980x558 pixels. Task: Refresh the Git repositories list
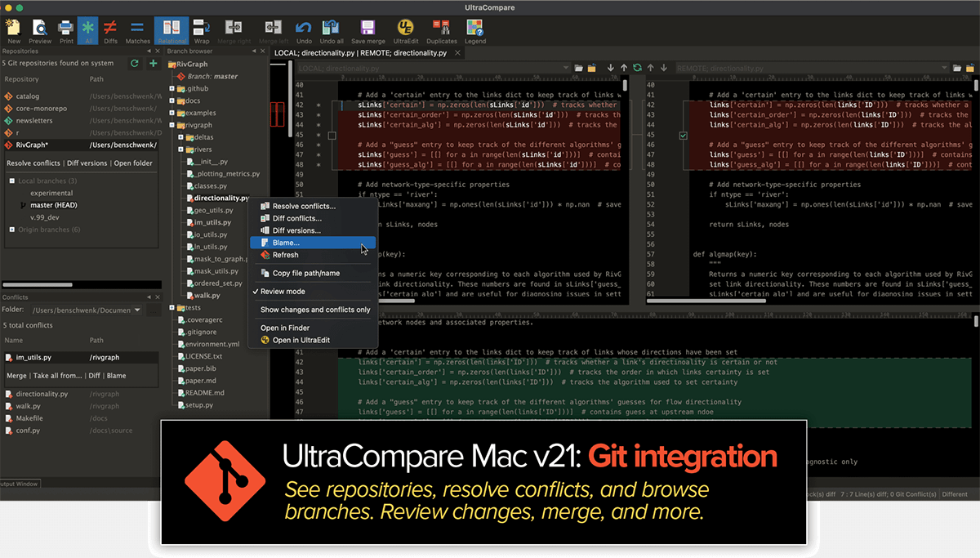pos(135,63)
